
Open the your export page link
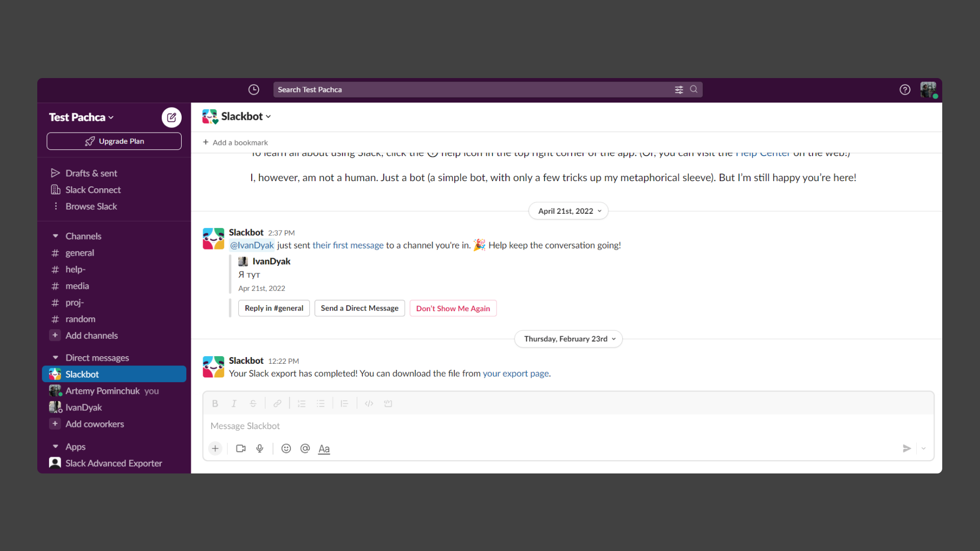point(516,373)
